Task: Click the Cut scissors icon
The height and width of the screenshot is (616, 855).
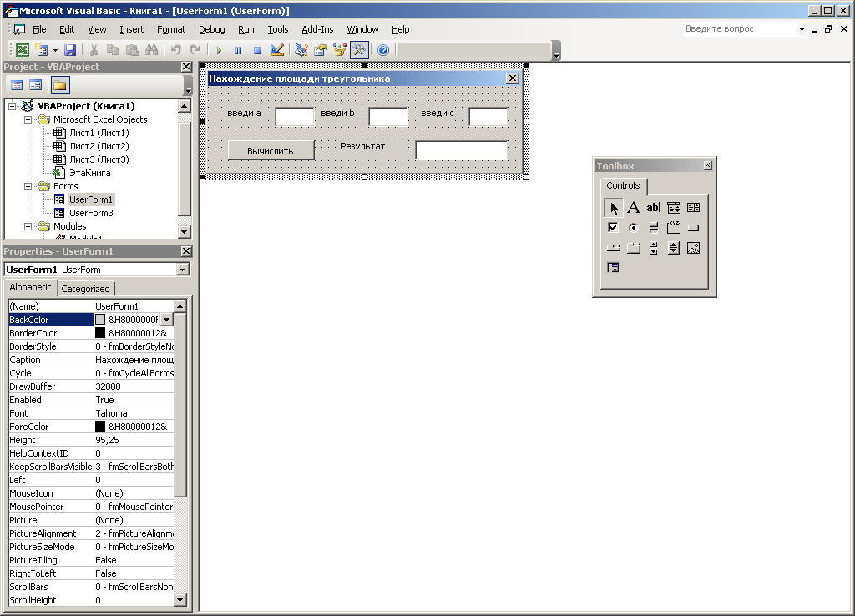Action: pyautogui.click(x=94, y=50)
